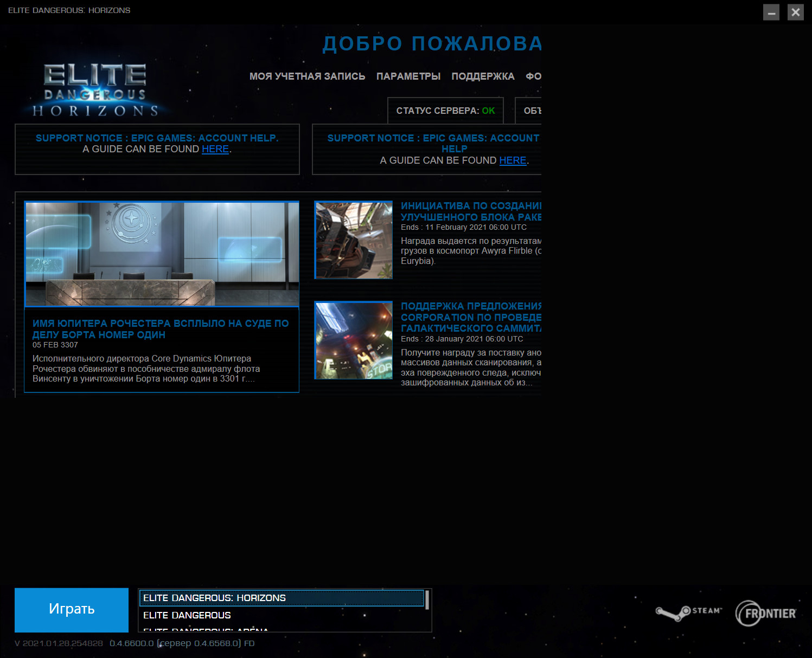Open ПАРАМЕТРЫ menu
The width and height of the screenshot is (812, 658).
click(x=408, y=76)
